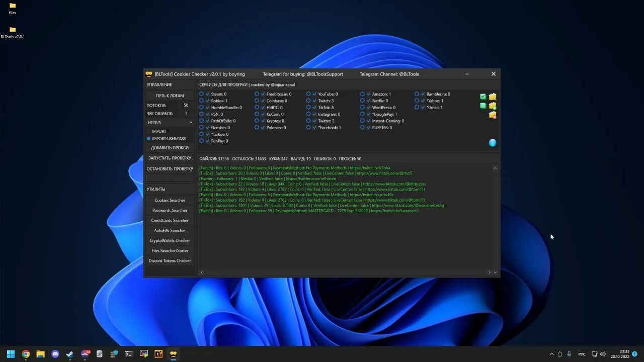Open the Discord Tokens Checker utility

pyautogui.click(x=170, y=260)
